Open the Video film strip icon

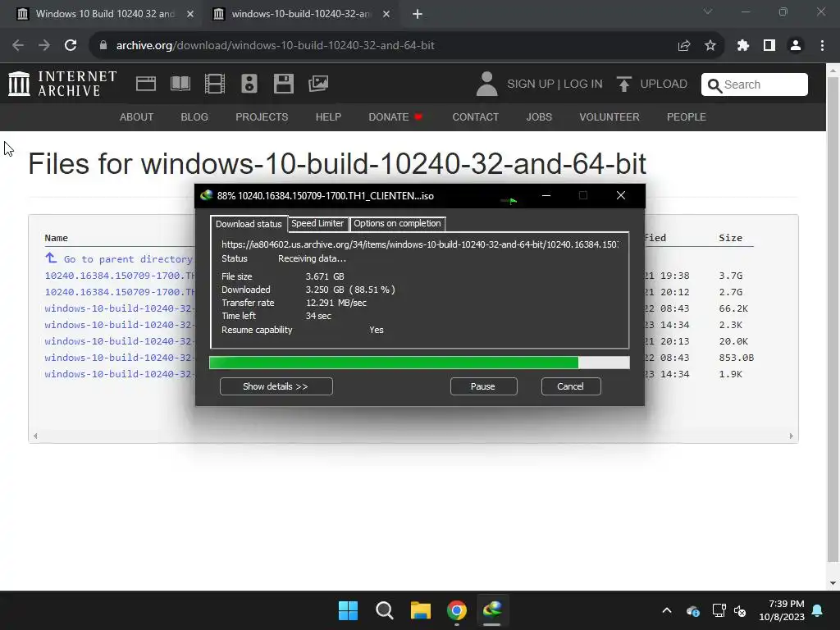pos(215,84)
